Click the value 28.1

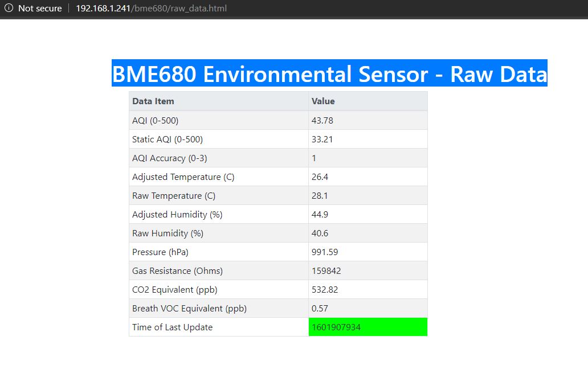click(x=320, y=196)
